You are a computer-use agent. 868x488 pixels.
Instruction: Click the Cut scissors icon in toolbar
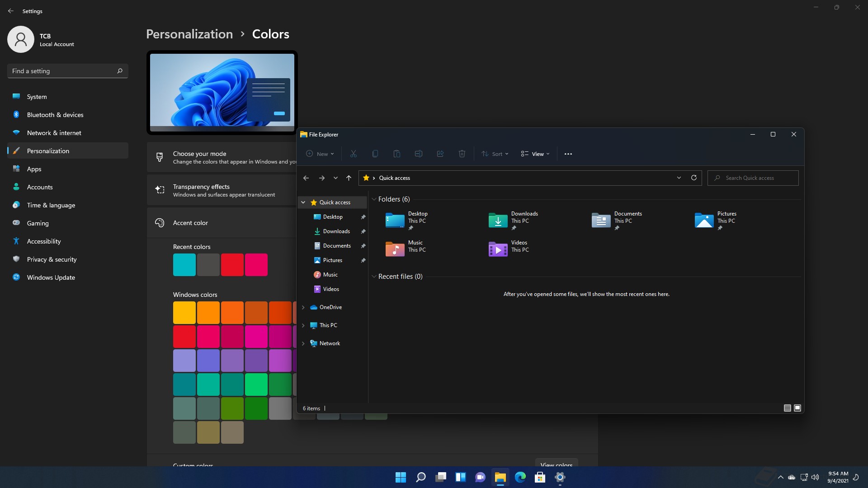point(353,154)
